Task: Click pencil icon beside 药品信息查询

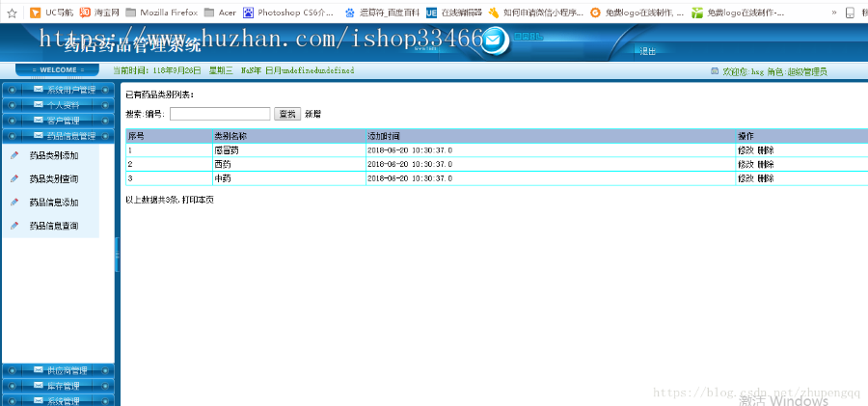Action: [14, 226]
